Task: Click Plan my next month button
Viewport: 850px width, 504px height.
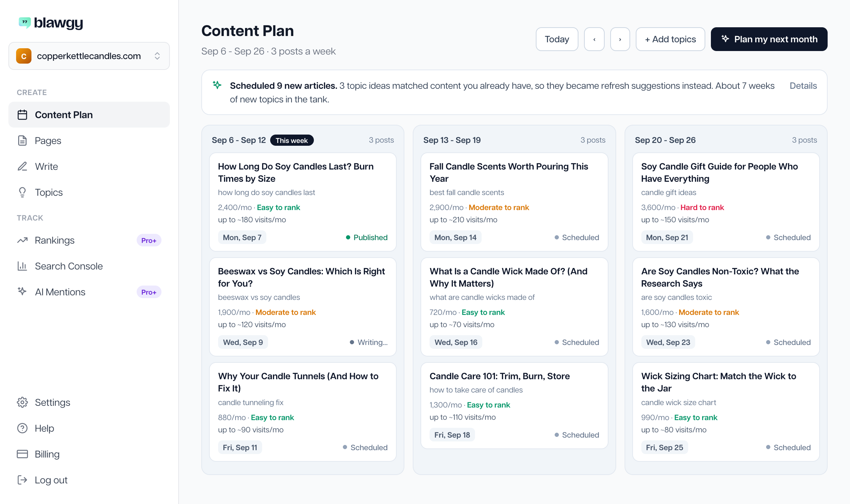Action: pos(769,39)
